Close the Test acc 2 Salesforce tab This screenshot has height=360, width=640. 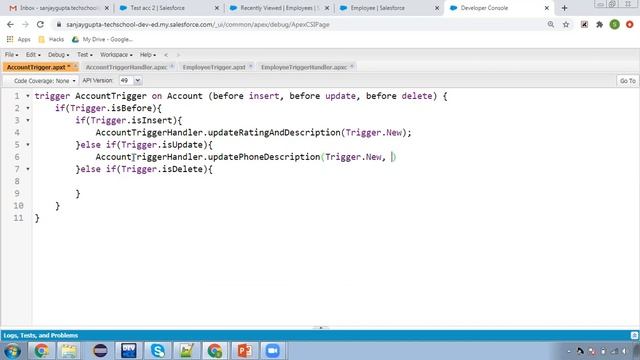pos(217,8)
